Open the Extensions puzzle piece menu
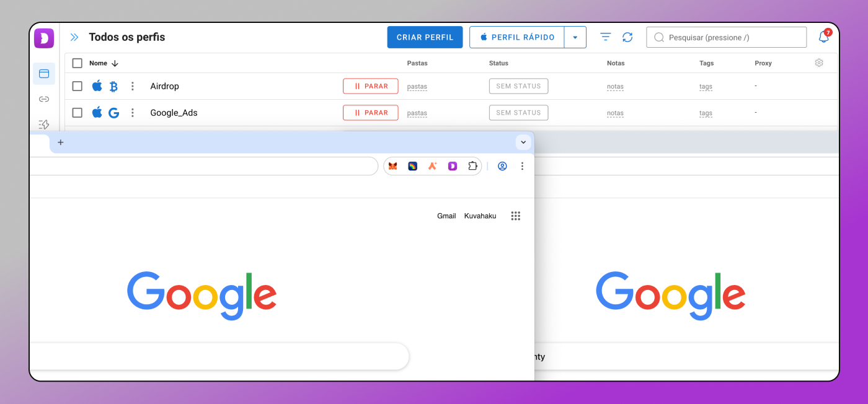The height and width of the screenshot is (404, 868). tap(472, 166)
